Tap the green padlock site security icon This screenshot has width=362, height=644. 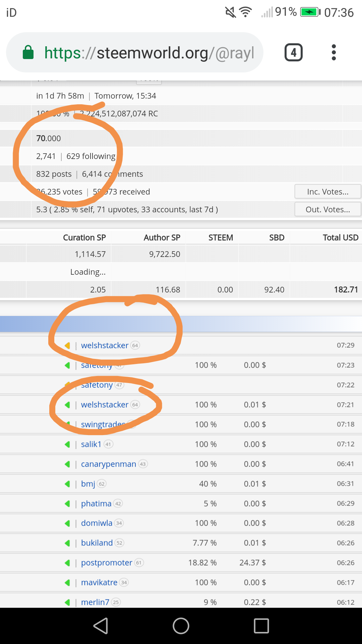tap(28, 52)
